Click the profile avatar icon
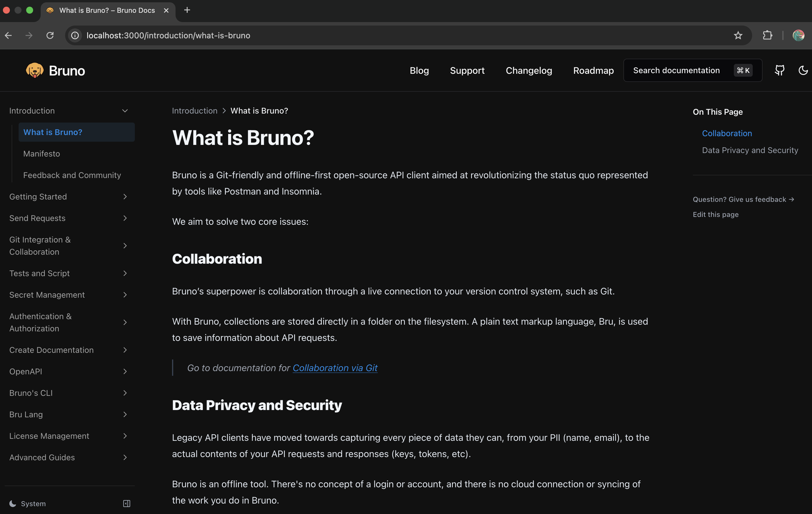812x514 pixels. click(798, 35)
